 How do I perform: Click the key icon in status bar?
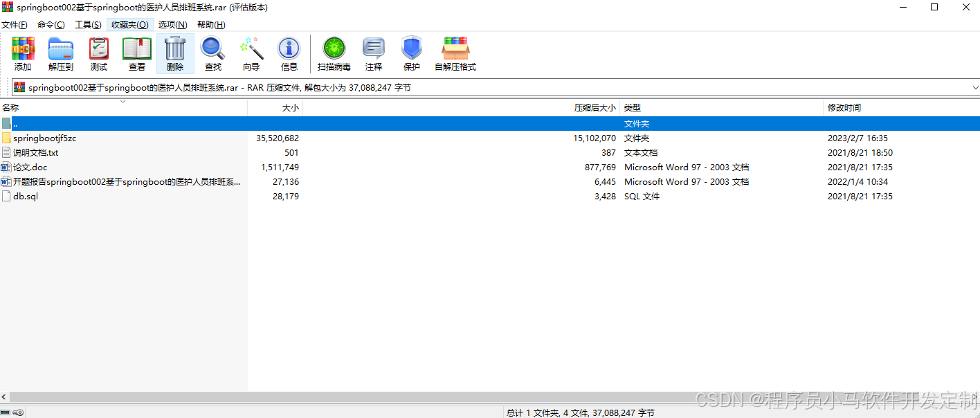[18, 412]
